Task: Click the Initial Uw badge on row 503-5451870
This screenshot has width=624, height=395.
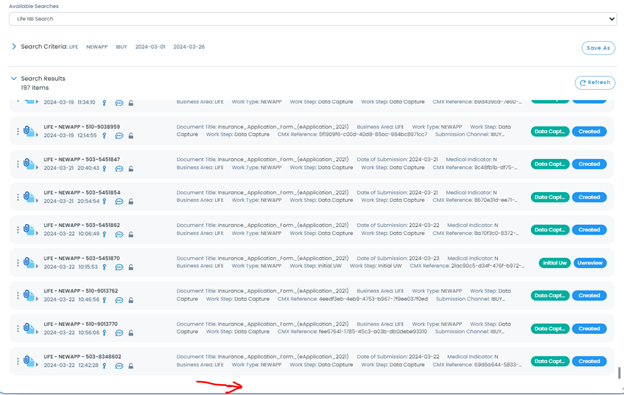Action: [x=555, y=263]
